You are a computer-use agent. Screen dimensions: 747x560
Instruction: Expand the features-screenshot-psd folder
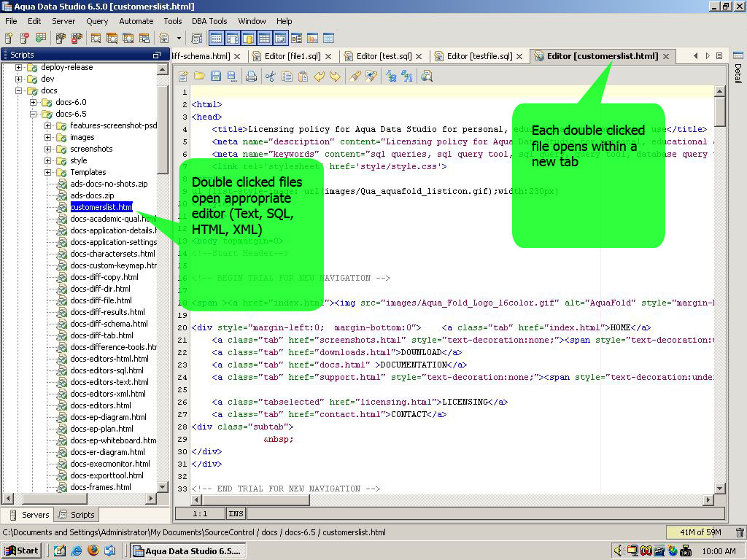click(47, 125)
